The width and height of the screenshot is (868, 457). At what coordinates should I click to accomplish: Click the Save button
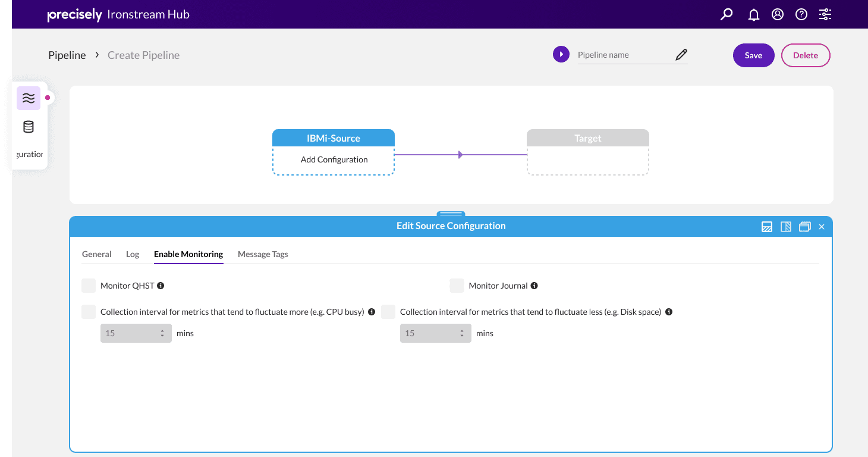tap(754, 55)
